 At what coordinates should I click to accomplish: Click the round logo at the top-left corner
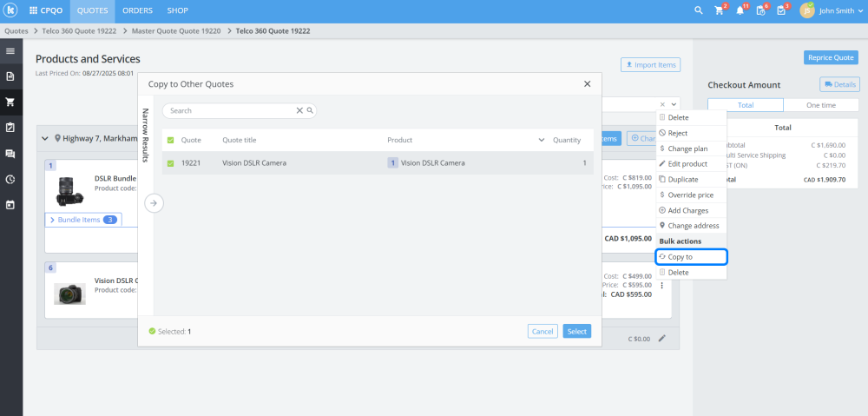click(x=11, y=10)
